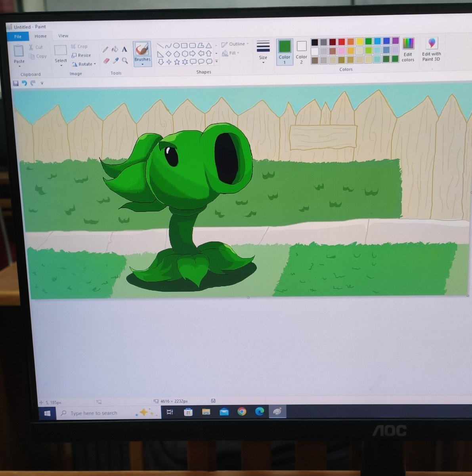The height and width of the screenshot is (476, 472).
Task: Expand the shapes gallery More arrow
Action: [217, 61]
